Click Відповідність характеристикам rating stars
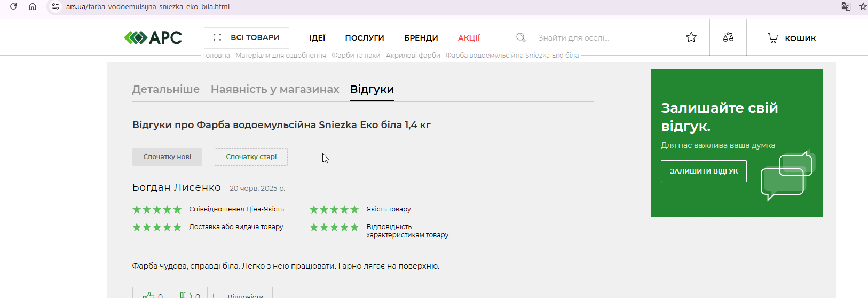 334,227
